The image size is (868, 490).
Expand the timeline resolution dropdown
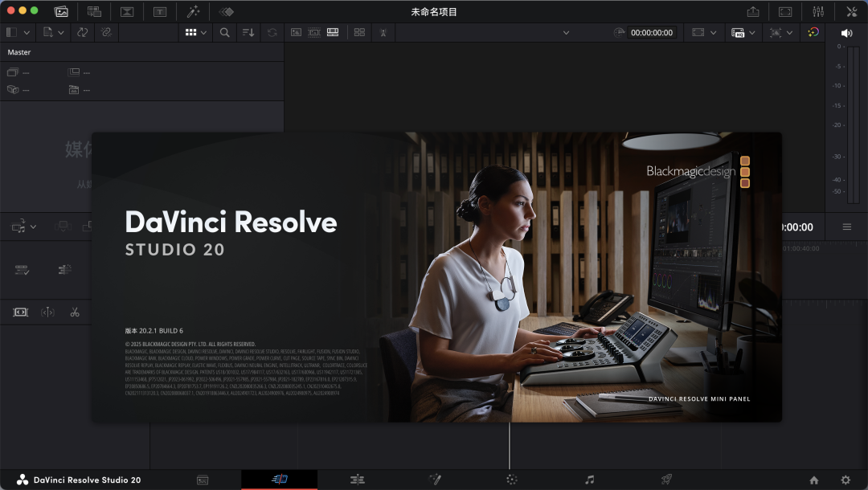coord(752,33)
